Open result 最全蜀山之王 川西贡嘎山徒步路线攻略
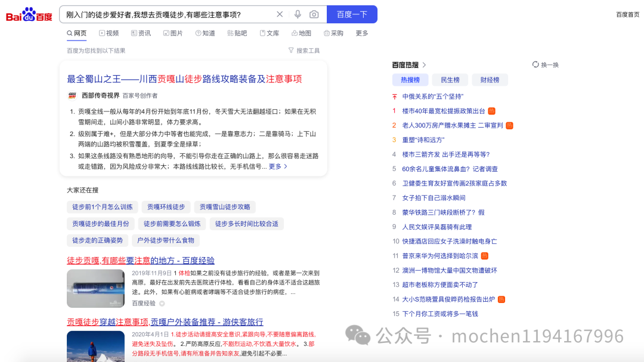Viewport: 644px width, 362px height. (x=184, y=79)
